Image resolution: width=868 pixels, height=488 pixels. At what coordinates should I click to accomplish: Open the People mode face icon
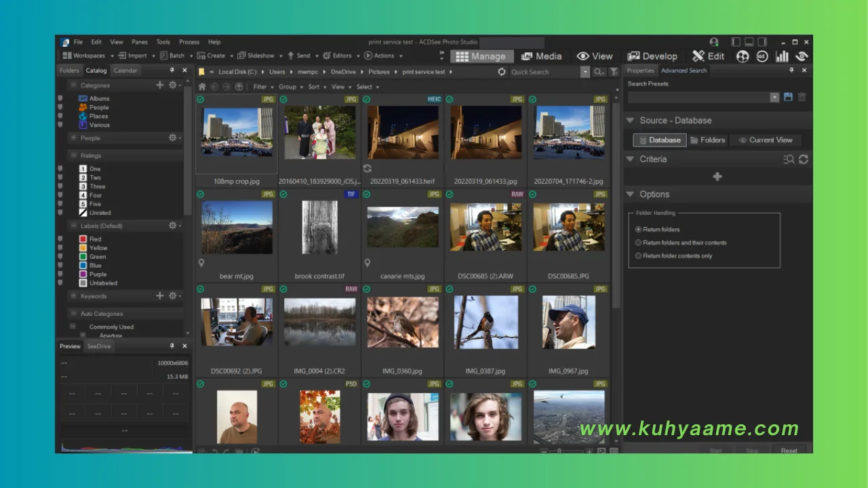(743, 56)
